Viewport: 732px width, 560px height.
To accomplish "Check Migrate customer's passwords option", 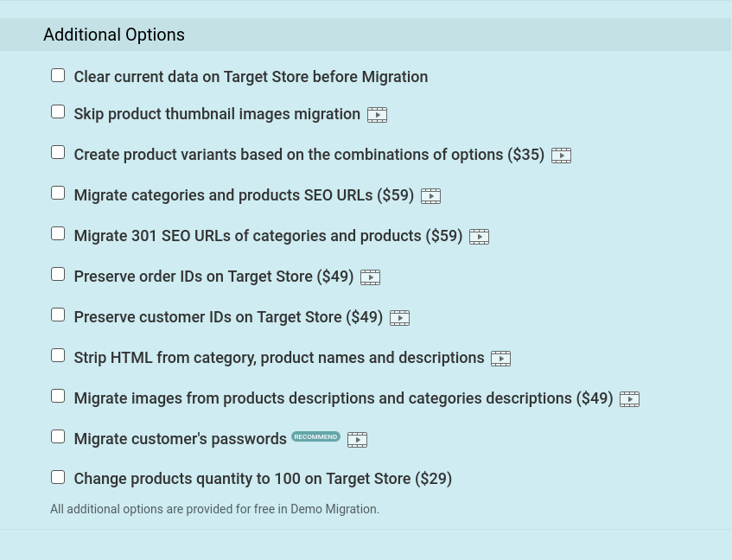I will pyautogui.click(x=58, y=436).
